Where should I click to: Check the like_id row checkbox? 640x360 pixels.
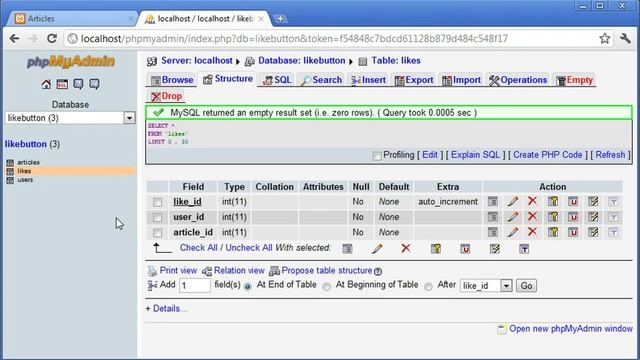point(158,202)
